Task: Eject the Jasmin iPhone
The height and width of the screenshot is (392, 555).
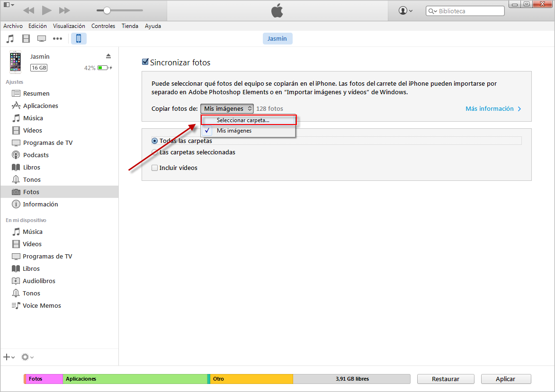Action: 108,56
